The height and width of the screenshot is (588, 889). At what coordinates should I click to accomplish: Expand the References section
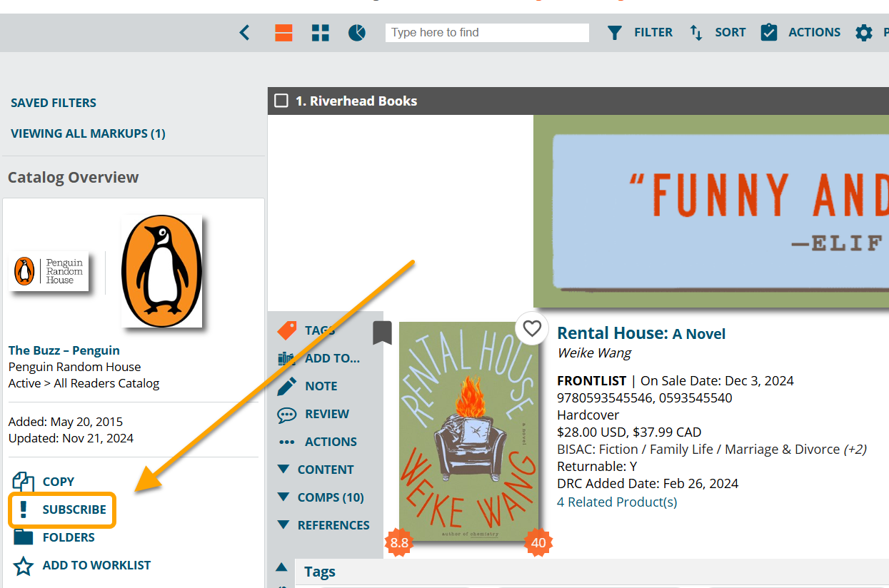tap(323, 525)
